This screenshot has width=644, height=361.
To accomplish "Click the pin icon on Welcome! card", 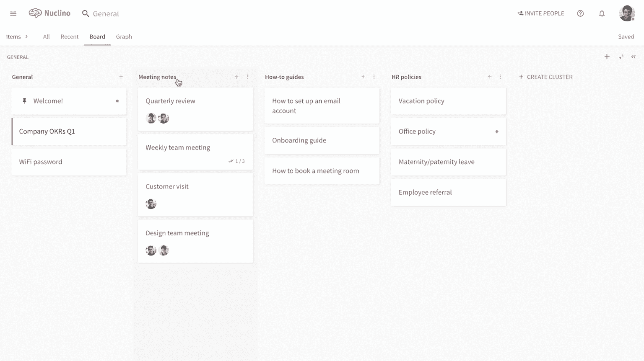I will [x=24, y=101].
